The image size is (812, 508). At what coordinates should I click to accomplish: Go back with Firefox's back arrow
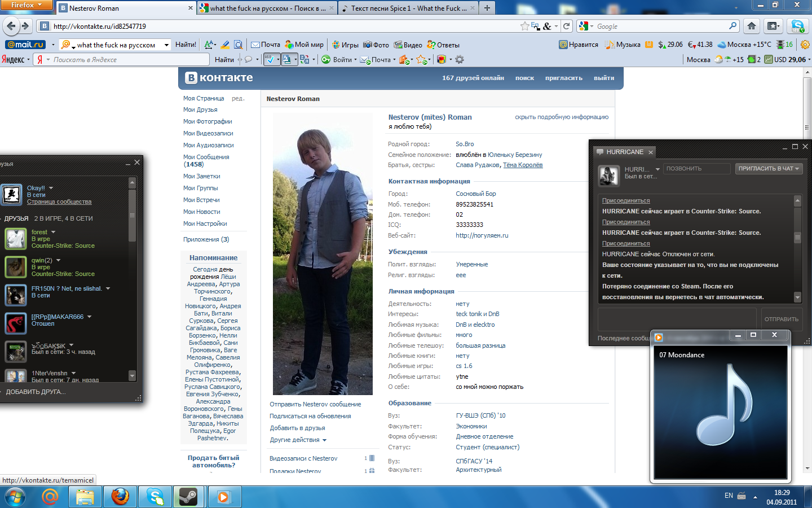pyautogui.click(x=11, y=26)
